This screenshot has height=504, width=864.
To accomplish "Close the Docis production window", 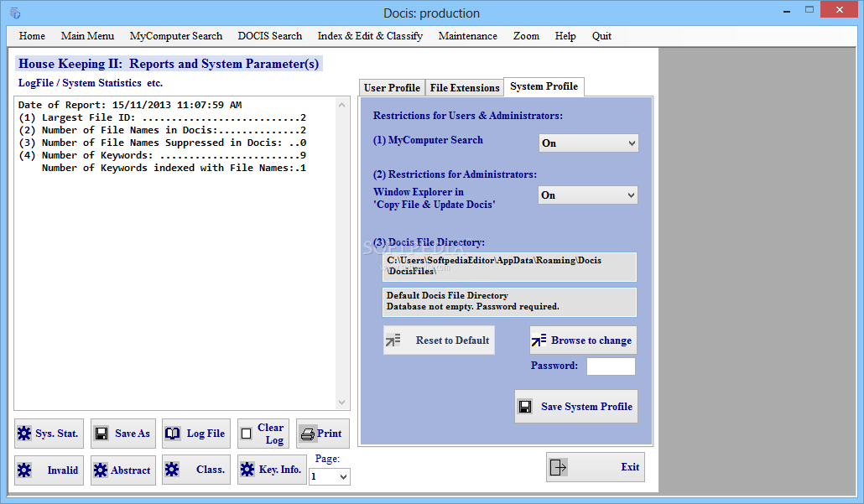I will coord(839,9).
